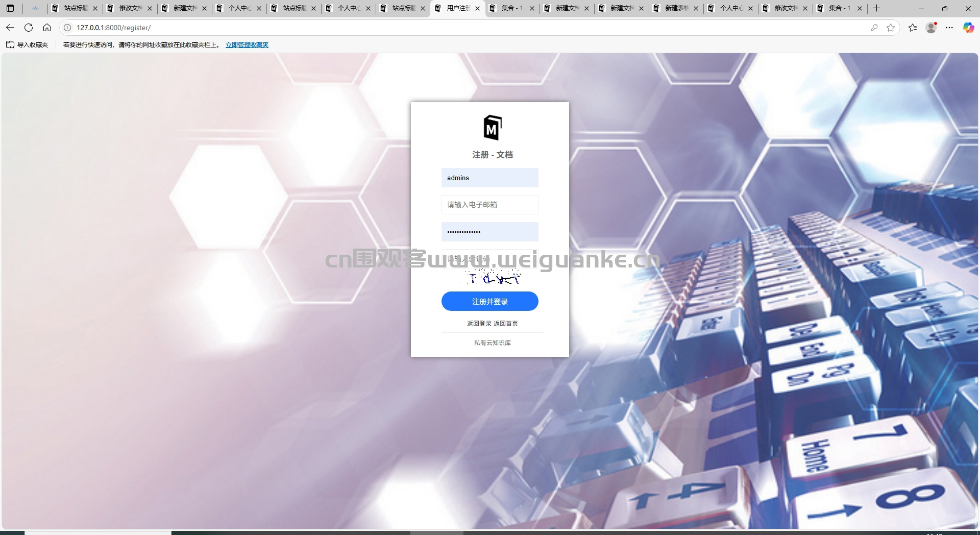Click 立即管理收藏夹 link
980x535 pixels.
[x=247, y=45]
